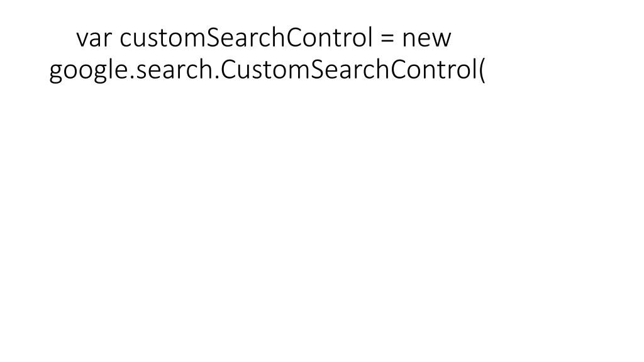Screen dimensions: 644x362
Task: Click "Control" within second-line "CustomSearchControl"
Action: tap(433, 70)
